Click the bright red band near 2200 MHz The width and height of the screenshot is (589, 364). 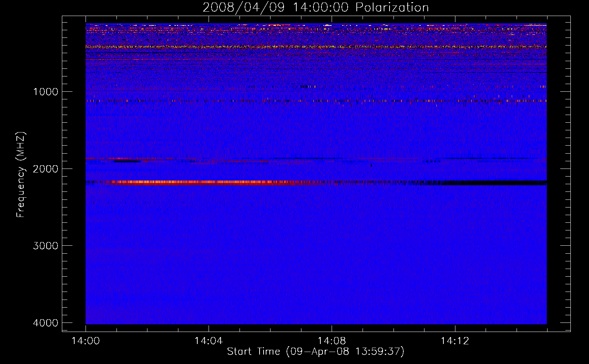pyautogui.click(x=204, y=183)
